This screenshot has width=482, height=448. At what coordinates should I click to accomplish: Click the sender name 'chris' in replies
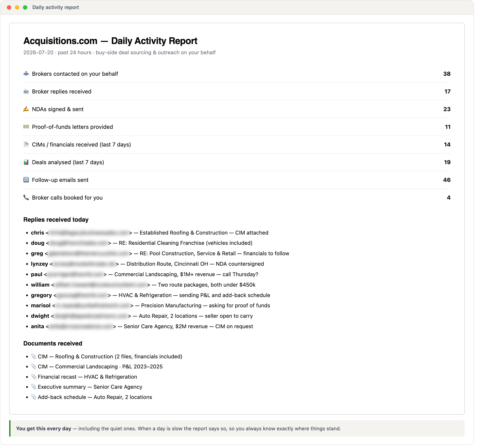tap(38, 233)
